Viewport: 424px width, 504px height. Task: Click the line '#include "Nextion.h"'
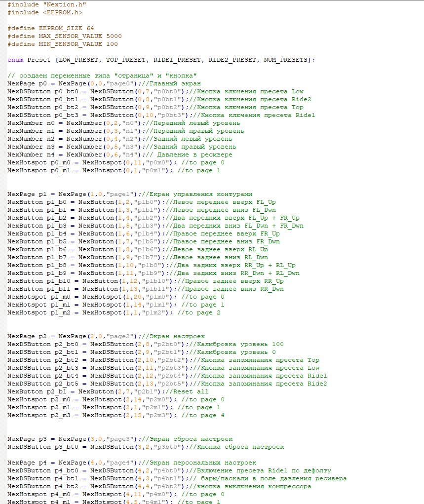pyautogui.click(x=47, y=4)
